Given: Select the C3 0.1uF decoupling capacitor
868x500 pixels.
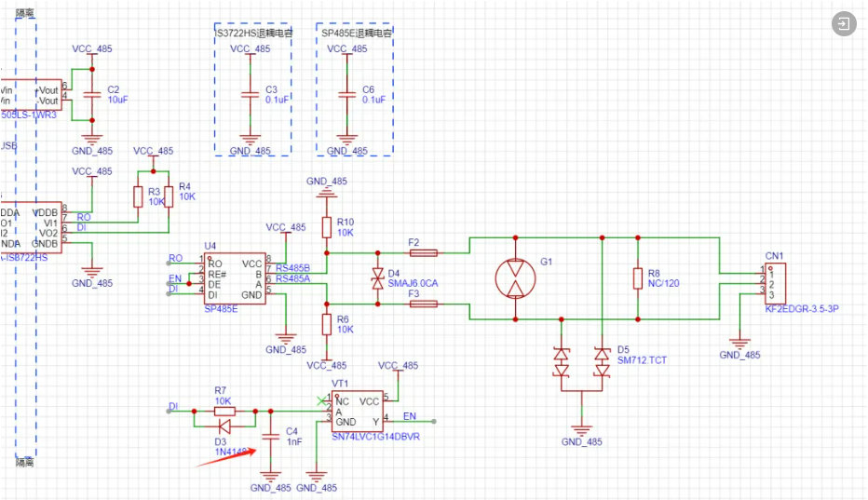Looking at the screenshot, I should tap(249, 94).
